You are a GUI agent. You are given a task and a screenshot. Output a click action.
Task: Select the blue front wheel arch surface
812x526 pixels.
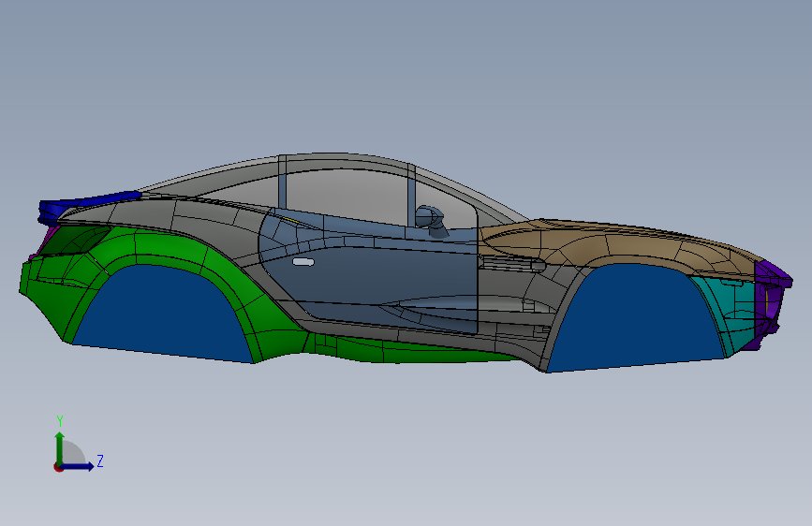(x=634, y=317)
